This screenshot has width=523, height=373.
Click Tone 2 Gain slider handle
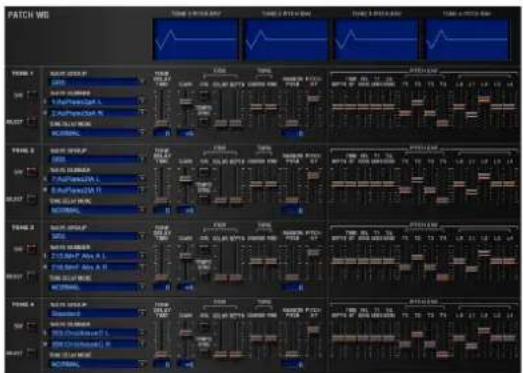tap(185, 179)
